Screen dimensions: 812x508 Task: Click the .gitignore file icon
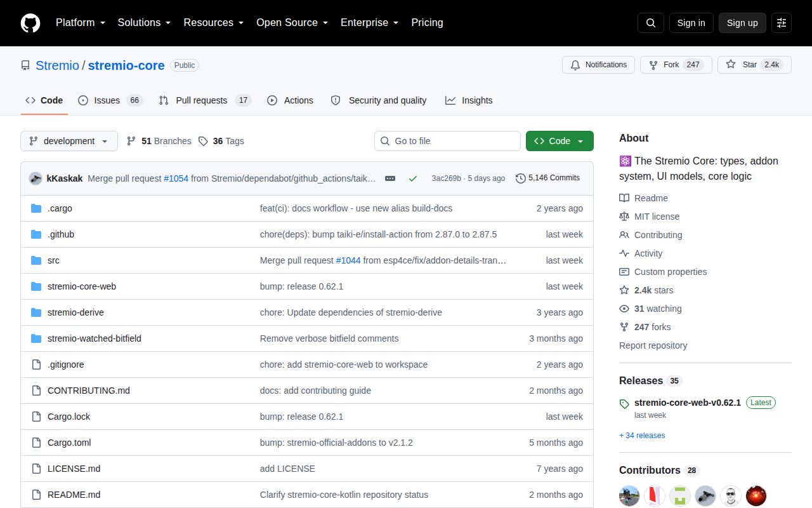pyautogui.click(x=36, y=364)
